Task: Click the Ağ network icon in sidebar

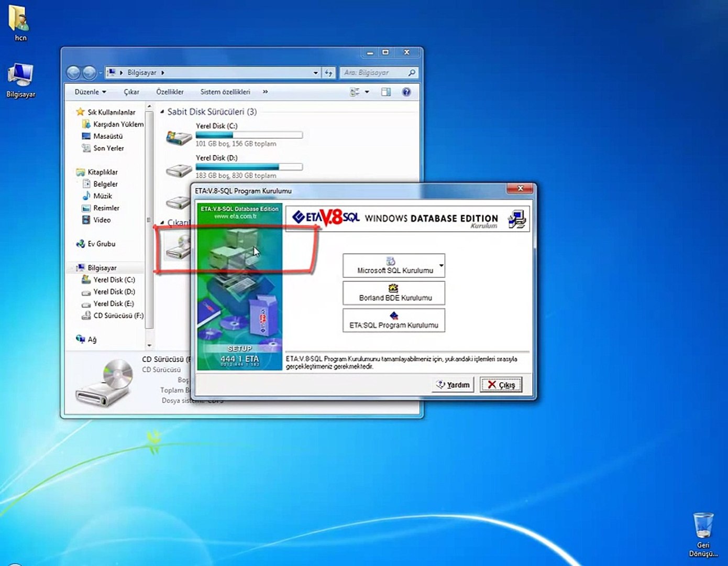Action: pyautogui.click(x=81, y=339)
